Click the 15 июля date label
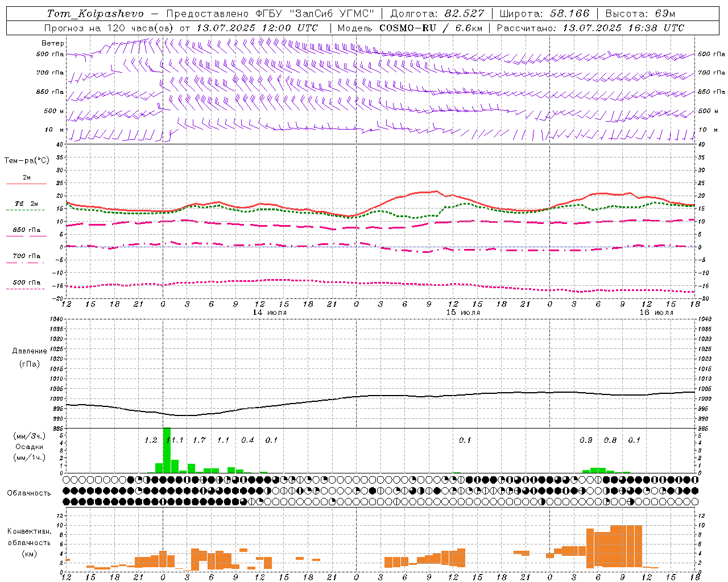 click(x=463, y=313)
